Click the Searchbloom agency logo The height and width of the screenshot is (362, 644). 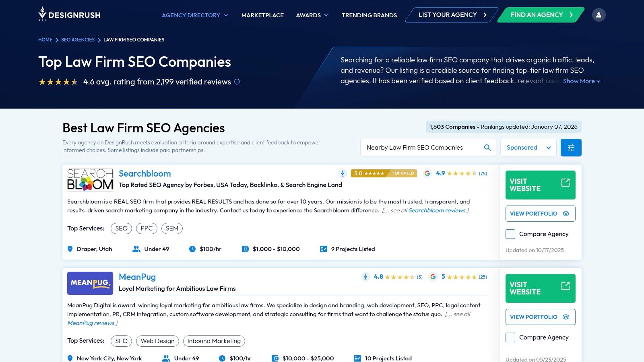click(x=90, y=179)
